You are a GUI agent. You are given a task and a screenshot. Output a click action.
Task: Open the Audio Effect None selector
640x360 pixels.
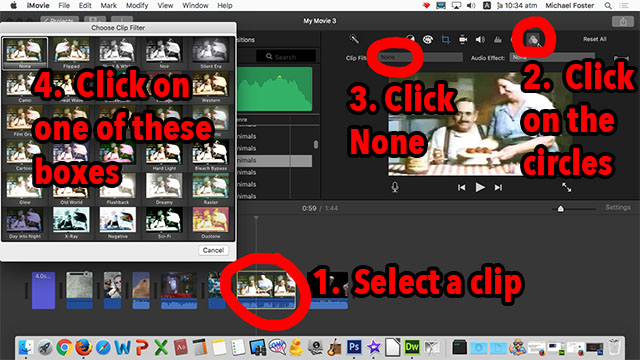coord(552,58)
